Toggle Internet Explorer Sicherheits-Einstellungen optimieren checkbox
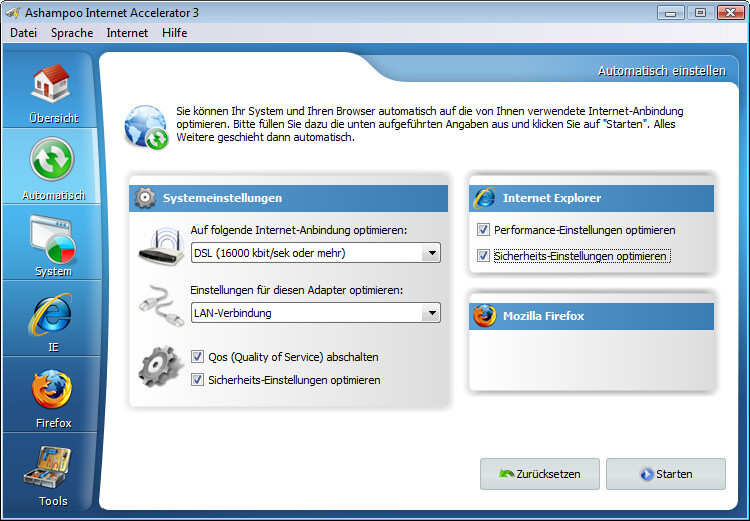 (485, 256)
